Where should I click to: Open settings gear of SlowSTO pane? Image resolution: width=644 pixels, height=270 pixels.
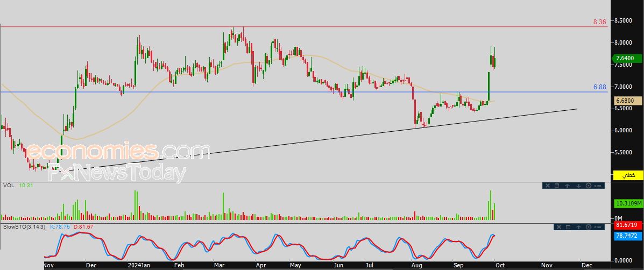coord(589,226)
